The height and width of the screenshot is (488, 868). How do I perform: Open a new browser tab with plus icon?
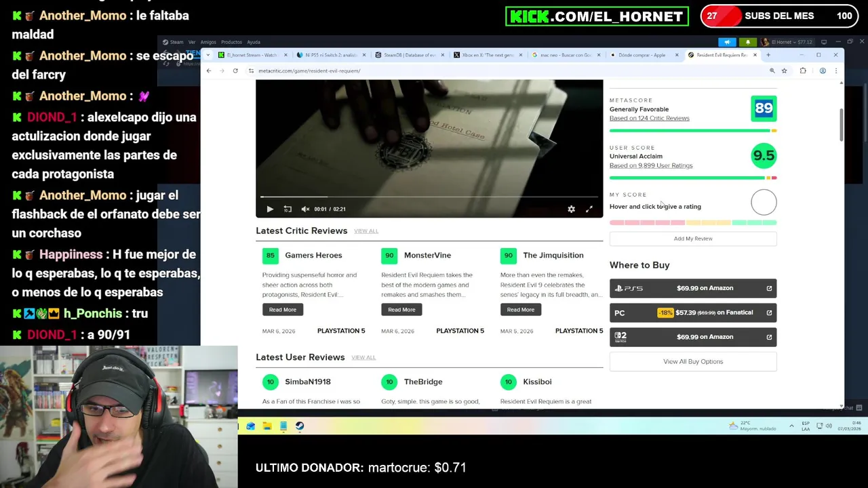(768, 55)
